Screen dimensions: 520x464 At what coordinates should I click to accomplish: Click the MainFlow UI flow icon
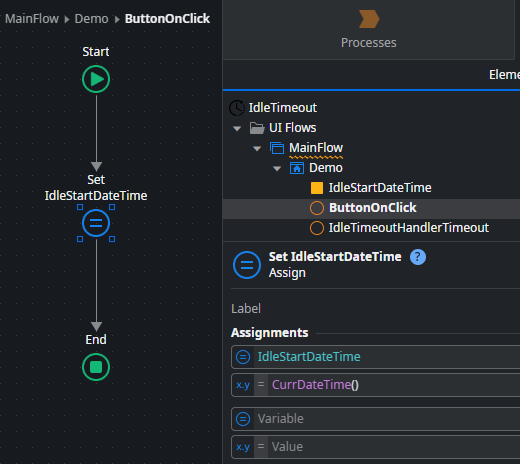pos(277,148)
